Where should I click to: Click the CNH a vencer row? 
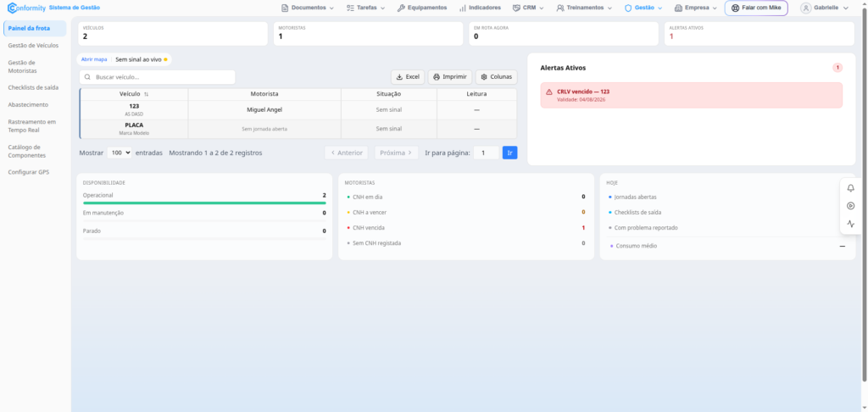click(465, 212)
